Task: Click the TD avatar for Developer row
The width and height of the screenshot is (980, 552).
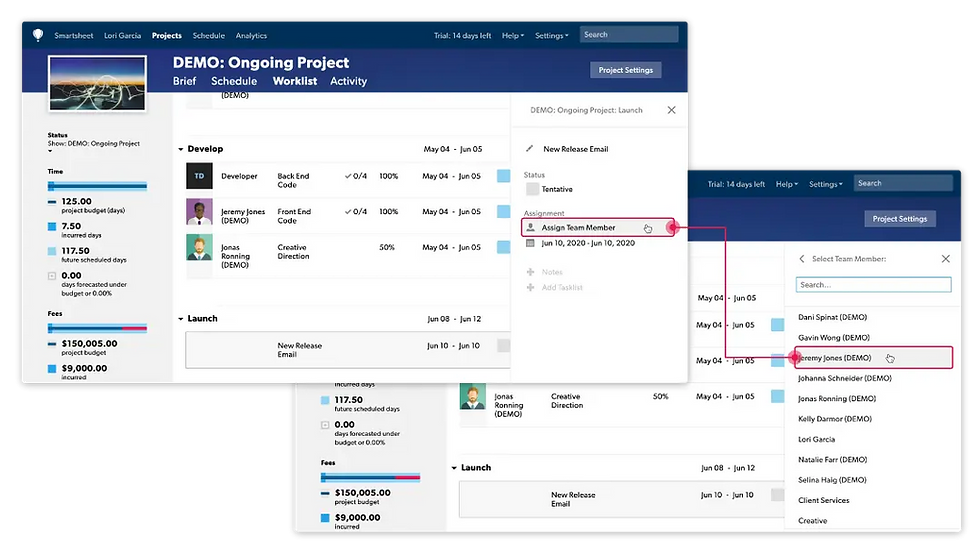Action: (199, 176)
